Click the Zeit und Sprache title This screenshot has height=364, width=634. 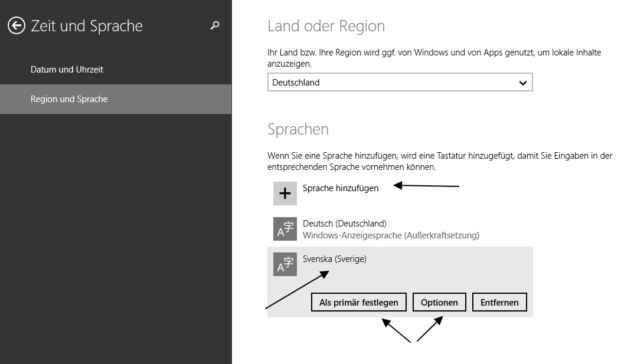87,26
